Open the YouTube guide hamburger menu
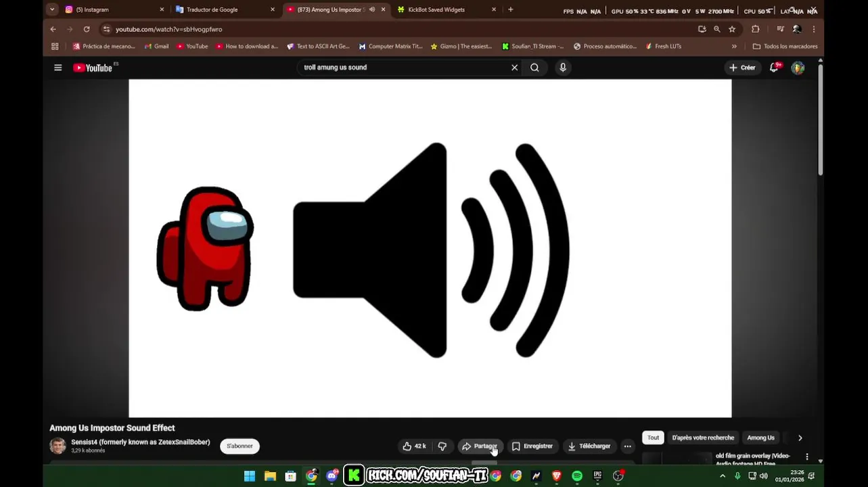The width and height of the screenshot is (868, 487). click(58, 68)
